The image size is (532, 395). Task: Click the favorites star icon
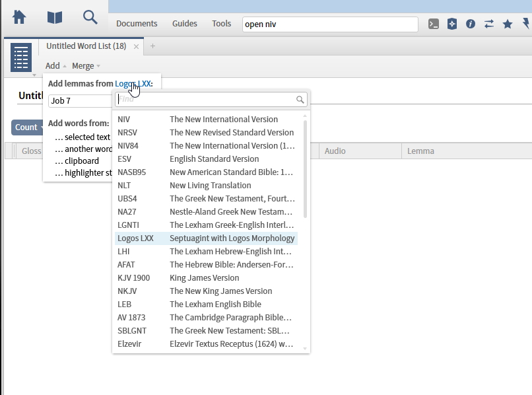tap(508, 24)
